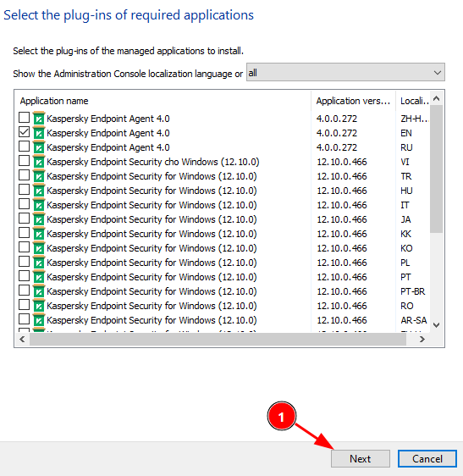The image size is (463, 476).
Task: Click the plug-in icon in the JA row
Action: click(x=39, y=219)
